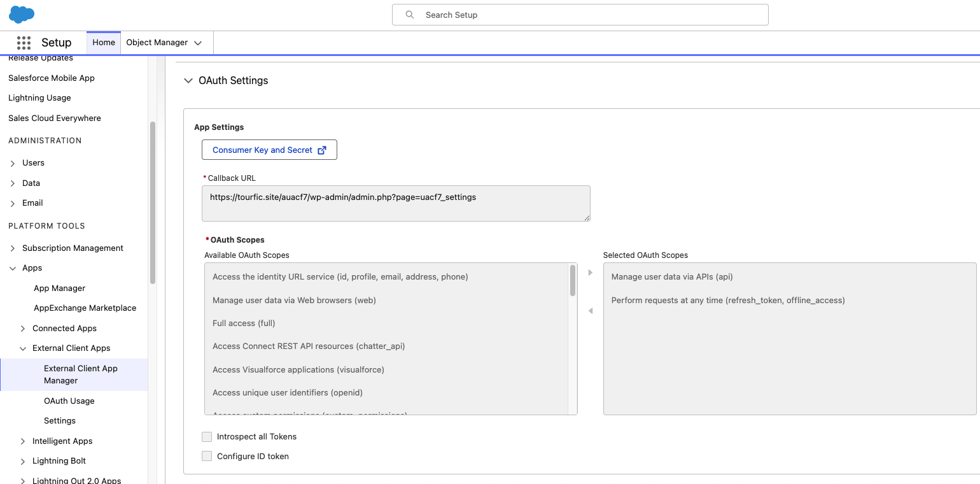This screenshot has width=980, height=484.
Task: Click the Callback URL text field
Action: pos(396,203)
